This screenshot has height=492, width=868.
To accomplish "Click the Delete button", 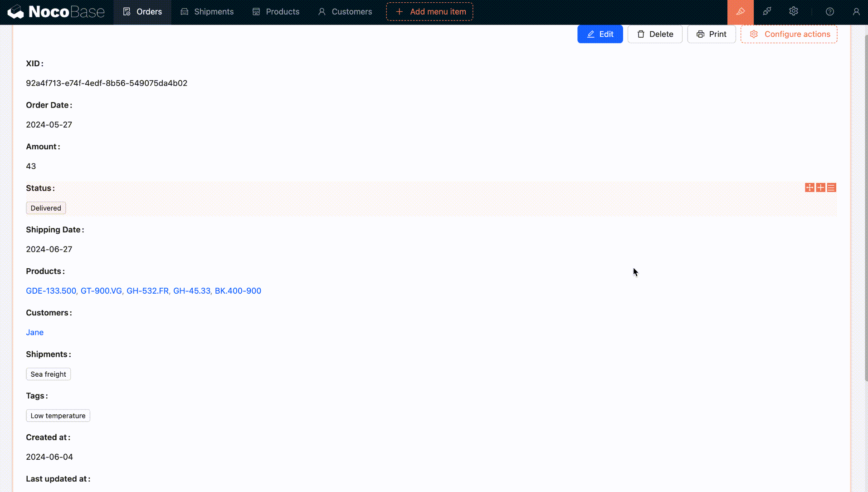I will pos(654,34).
